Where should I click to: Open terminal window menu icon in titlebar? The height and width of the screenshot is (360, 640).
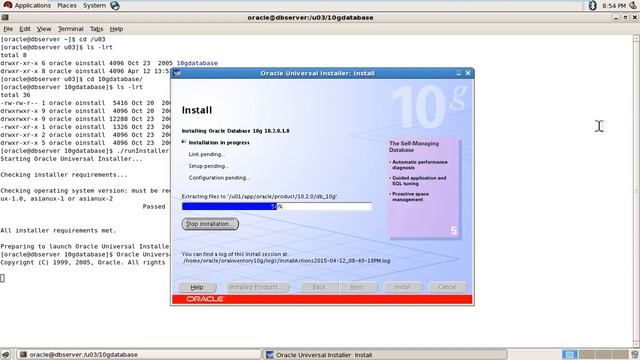5,18
